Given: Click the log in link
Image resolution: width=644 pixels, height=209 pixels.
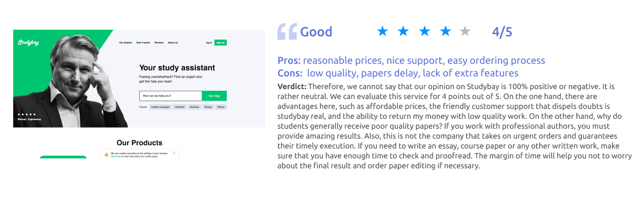Looking at the screenshot, I should tap(209, 43).
